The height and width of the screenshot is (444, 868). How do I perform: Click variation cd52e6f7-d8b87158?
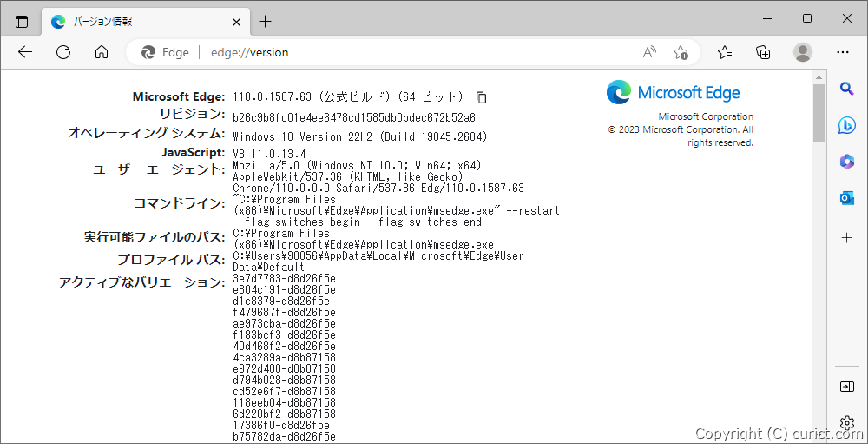point(284,391)
